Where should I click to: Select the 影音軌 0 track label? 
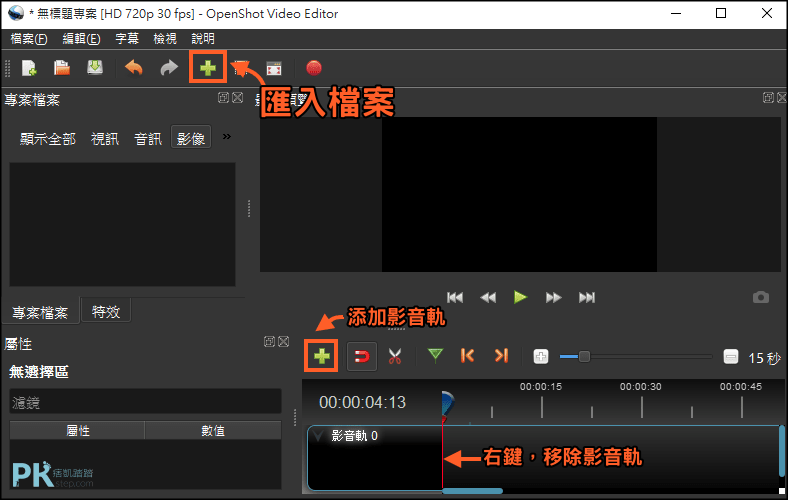[x=354, y=436]
